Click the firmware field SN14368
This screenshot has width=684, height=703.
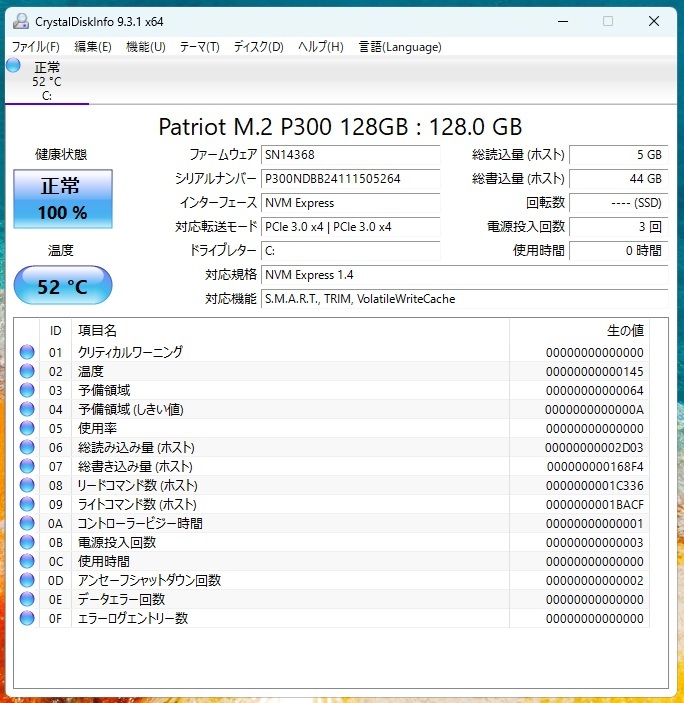coord(351,155)
